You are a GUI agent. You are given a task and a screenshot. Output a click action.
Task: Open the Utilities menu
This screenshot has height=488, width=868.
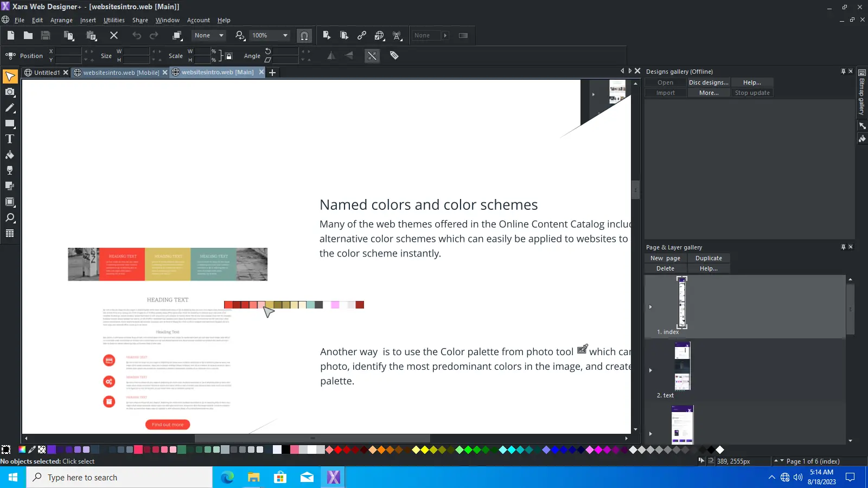pos(114,20)
